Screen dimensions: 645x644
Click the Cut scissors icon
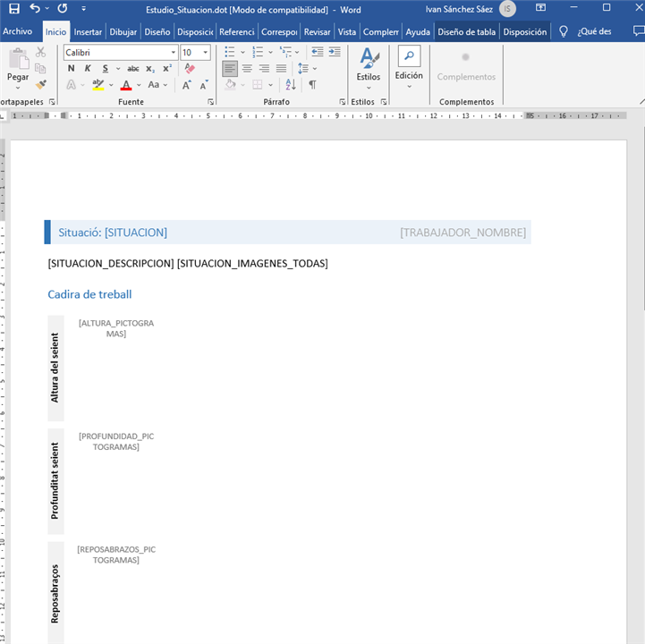point(40,53)
